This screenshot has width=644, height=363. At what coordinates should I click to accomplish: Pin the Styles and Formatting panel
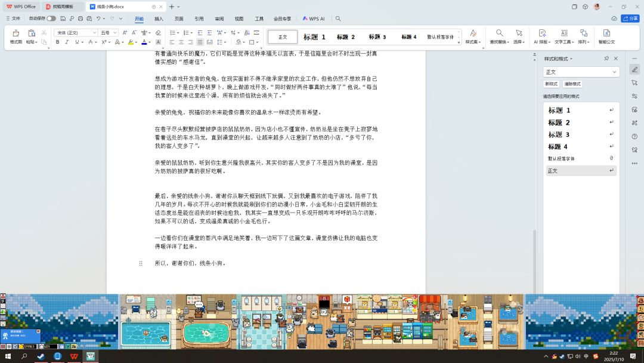606,59
